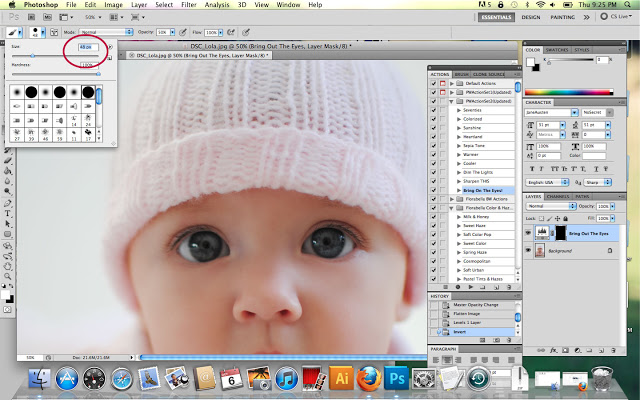Screen dimensions: 640x400
Task: Enable airbrush mode beside Flow field
Action: click(x=231, y=32)
